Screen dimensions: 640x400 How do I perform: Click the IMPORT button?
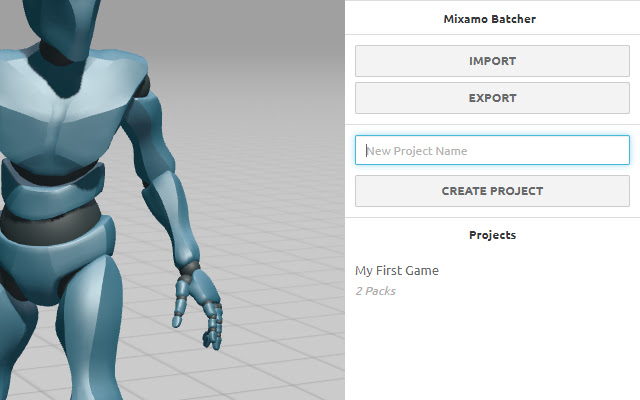pyautogui.click(x=492, y=61)
